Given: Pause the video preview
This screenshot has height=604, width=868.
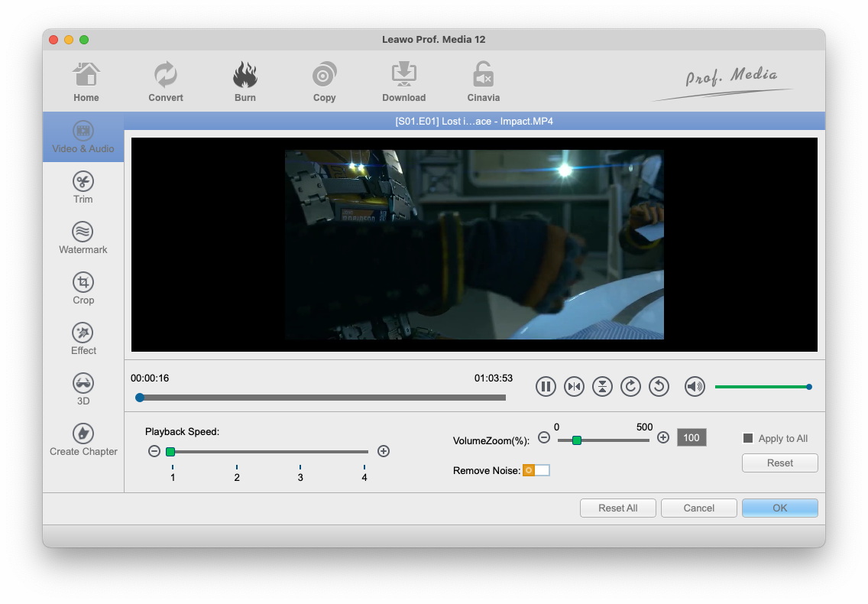Looking at the screenshot, I should (x=546, y=387).
